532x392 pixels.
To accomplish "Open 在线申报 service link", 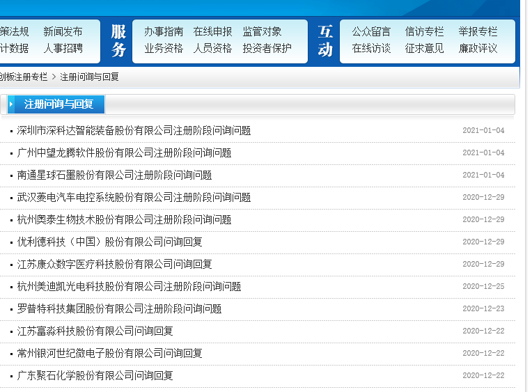I will [x=213, y=31].
